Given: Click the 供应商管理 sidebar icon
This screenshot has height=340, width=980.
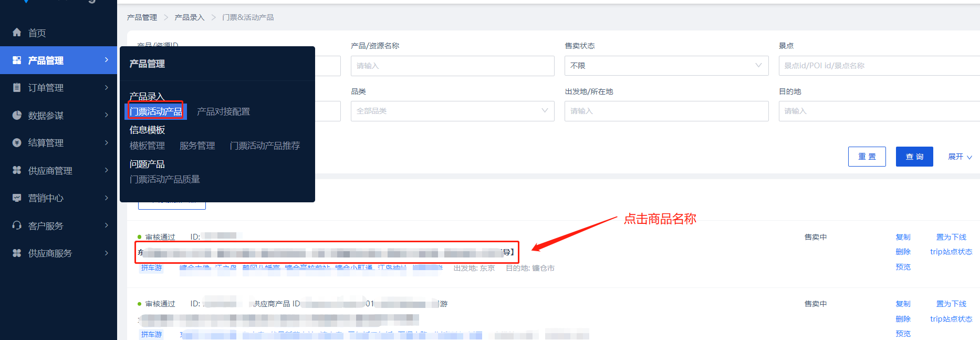Looking at the screenshot, I should pos(17,170).
